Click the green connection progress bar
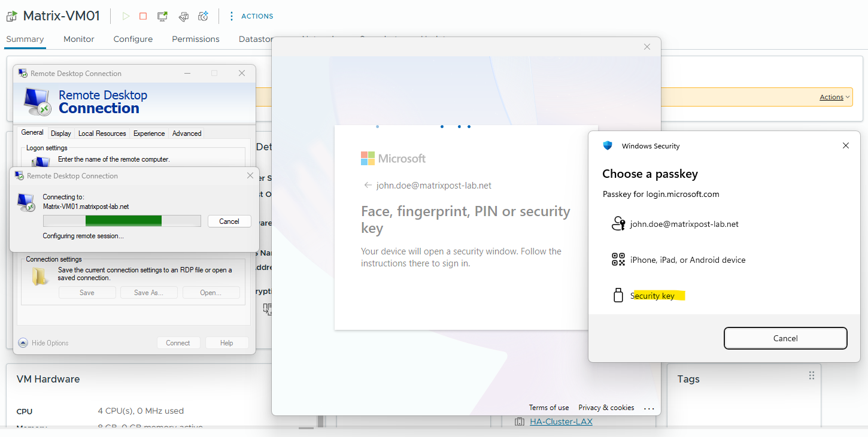This screenshot has height=437, width=868. (122, 221)
